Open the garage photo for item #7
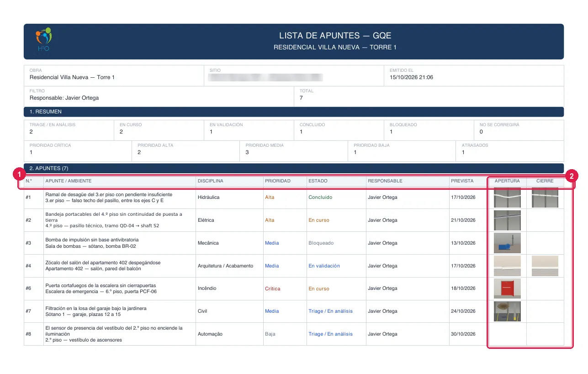588x374 pixels. tap(507, 311)
